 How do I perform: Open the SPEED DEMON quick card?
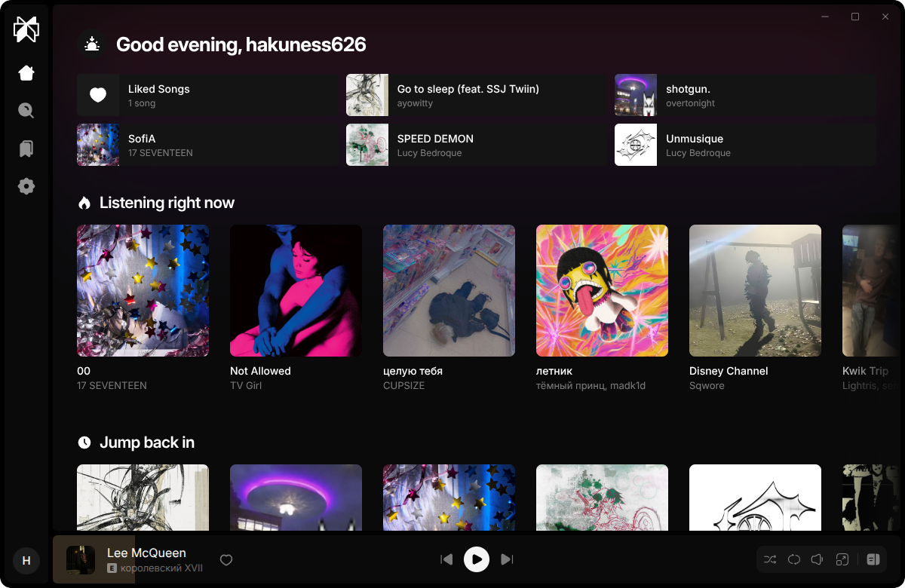tap(477, 145)
